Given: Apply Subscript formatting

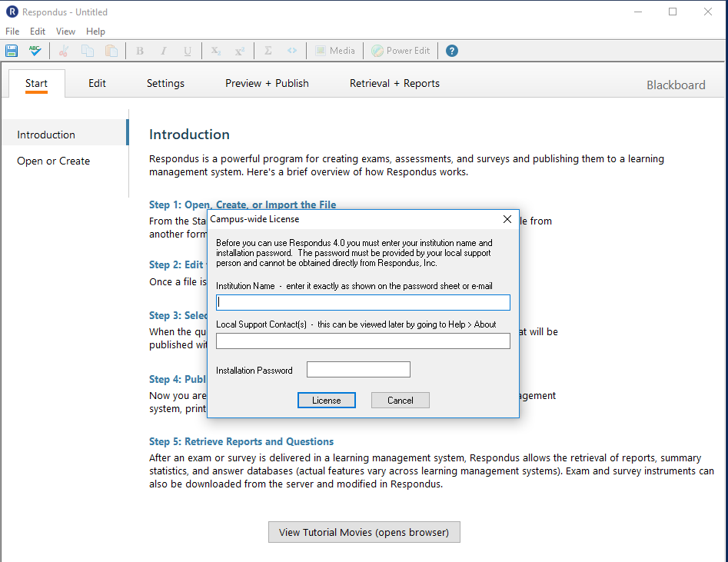Looking at the screenshot, I should [216, 51].
